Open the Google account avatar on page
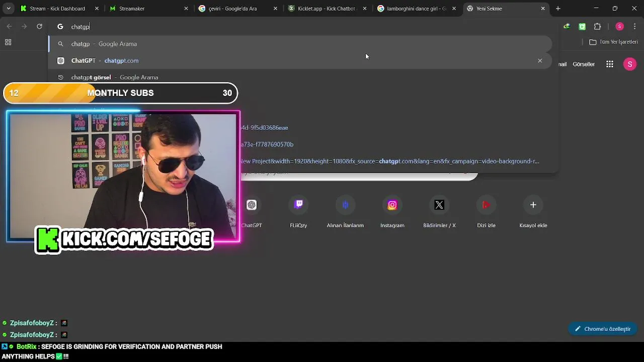 pyautogui.click(x=630, y=64)
